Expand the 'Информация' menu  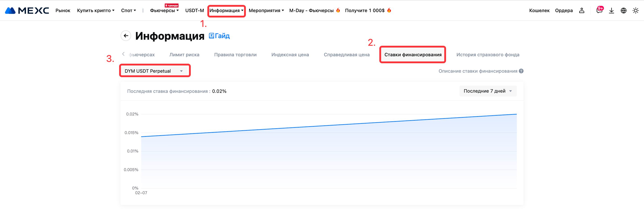click(x=226, y=11)
